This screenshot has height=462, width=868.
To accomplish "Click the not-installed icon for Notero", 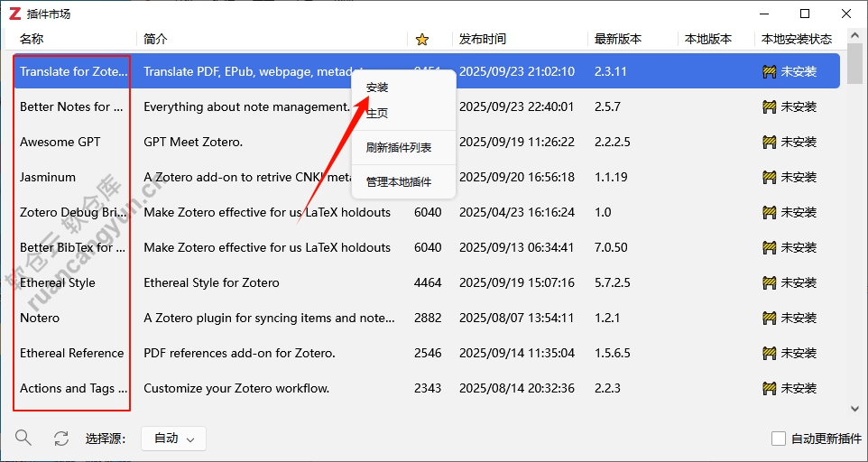I will [769, 319].
